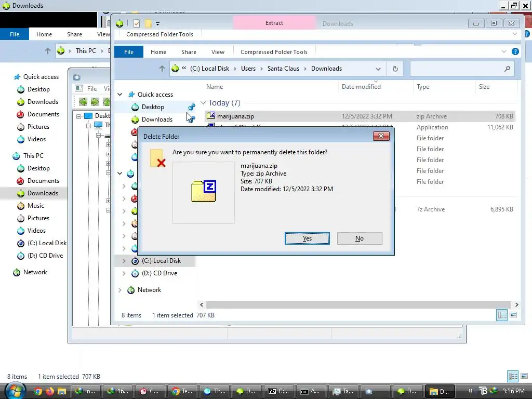The height and width of the screenshot is (399, 532).
Task: Click the blue Help question mark icon
Action: 515,51
